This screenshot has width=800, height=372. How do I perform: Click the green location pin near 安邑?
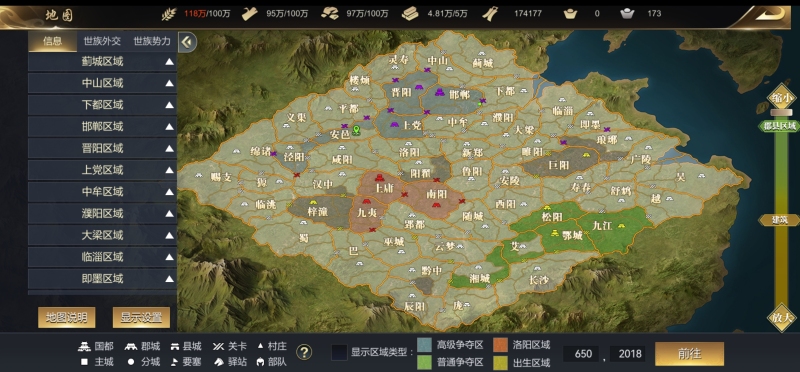(357, 131)
